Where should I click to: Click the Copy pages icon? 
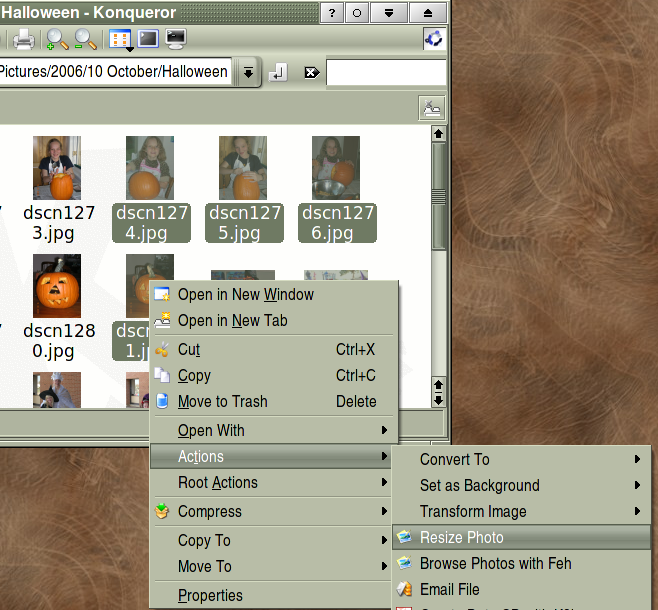coord(162,375)
